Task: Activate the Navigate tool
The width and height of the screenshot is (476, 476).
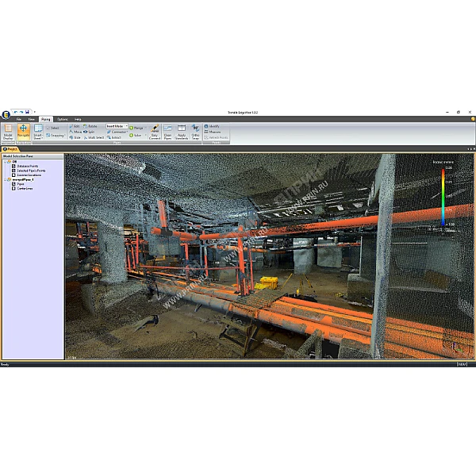Action: pos(23,130)
